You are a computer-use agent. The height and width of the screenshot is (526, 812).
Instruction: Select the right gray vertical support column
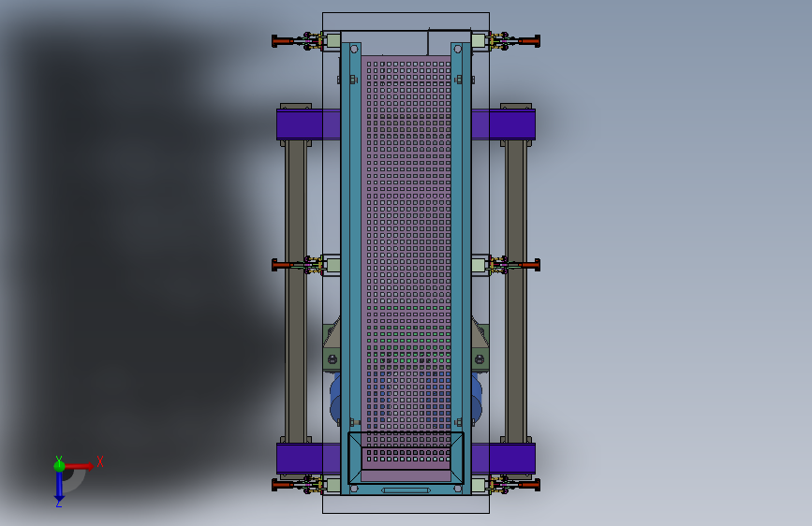coord(516,291)
